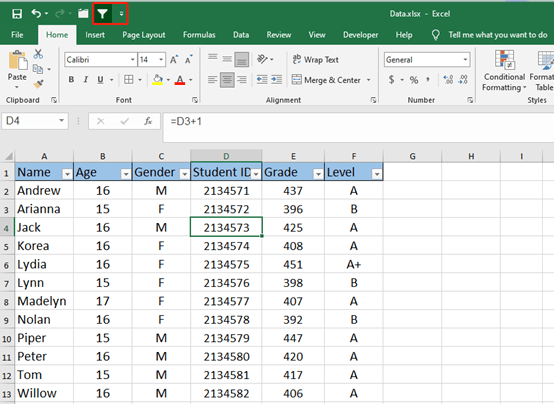The image size is (554, 404).
Task: Click the Copy icon
Action: click(38, 69)
